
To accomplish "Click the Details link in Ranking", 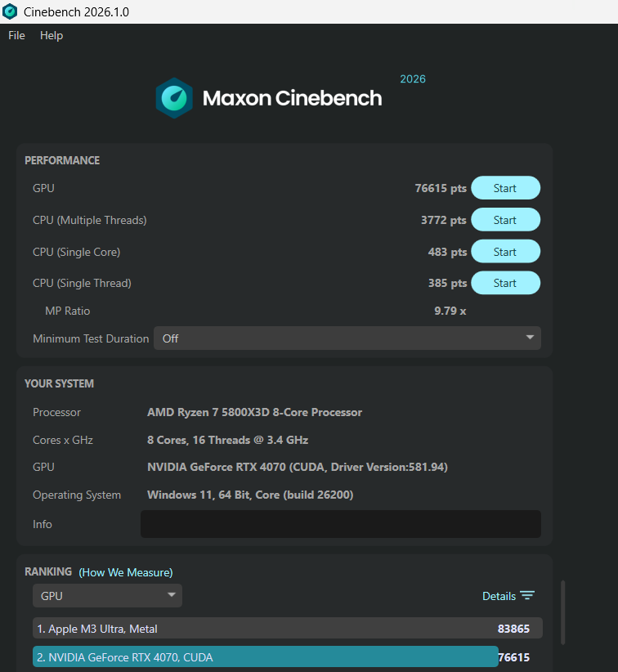I will tap(499, 596).
